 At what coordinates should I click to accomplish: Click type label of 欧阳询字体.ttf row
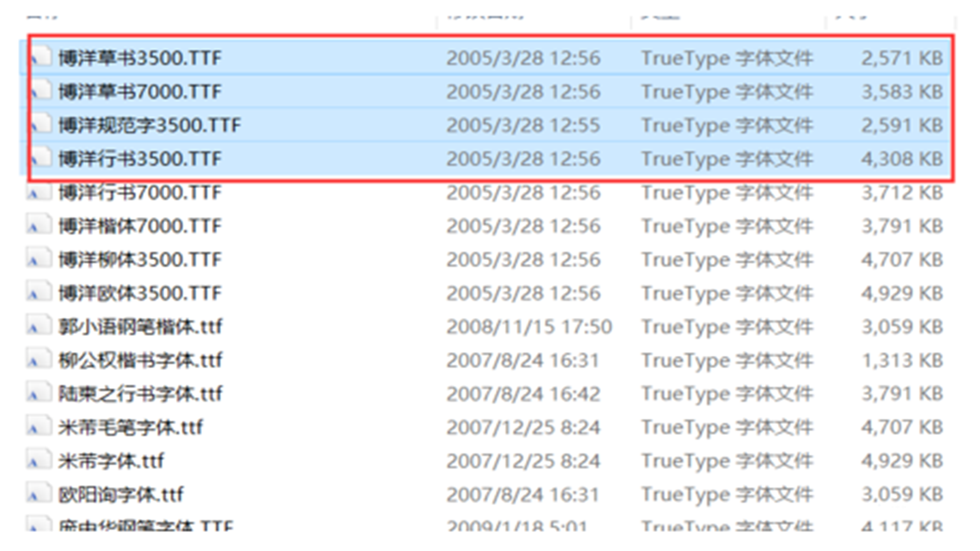tap(727, 494)
